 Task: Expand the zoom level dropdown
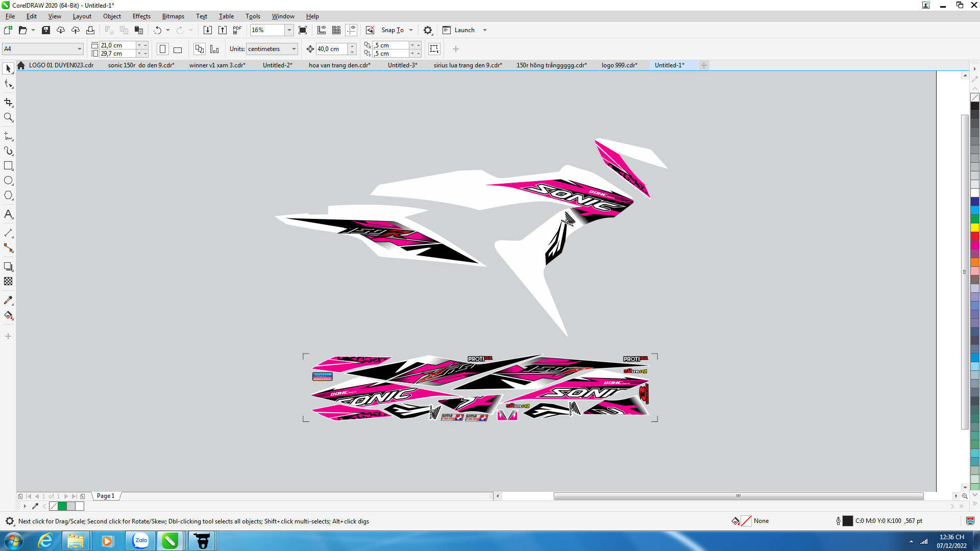[x=289, y=30]
